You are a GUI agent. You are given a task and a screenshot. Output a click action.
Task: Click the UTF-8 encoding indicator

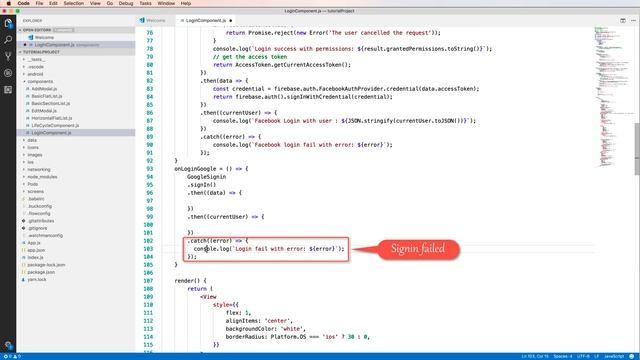click(583, 356)
